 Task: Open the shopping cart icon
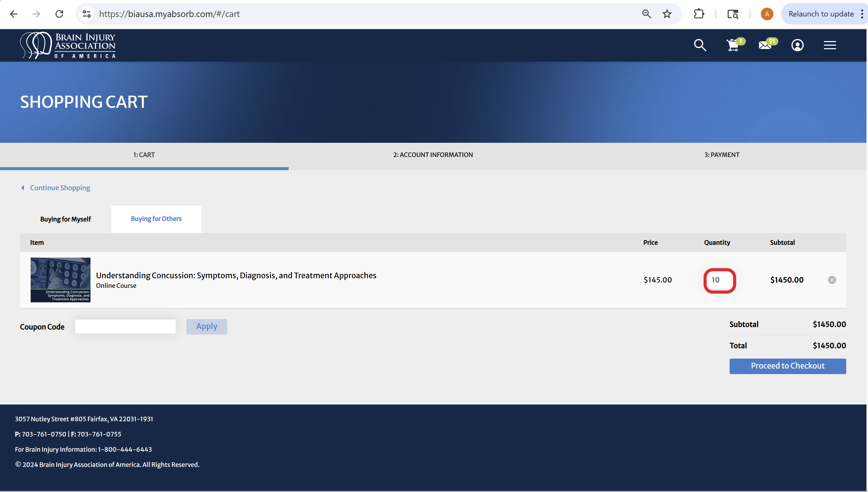(x=733, y=45)
